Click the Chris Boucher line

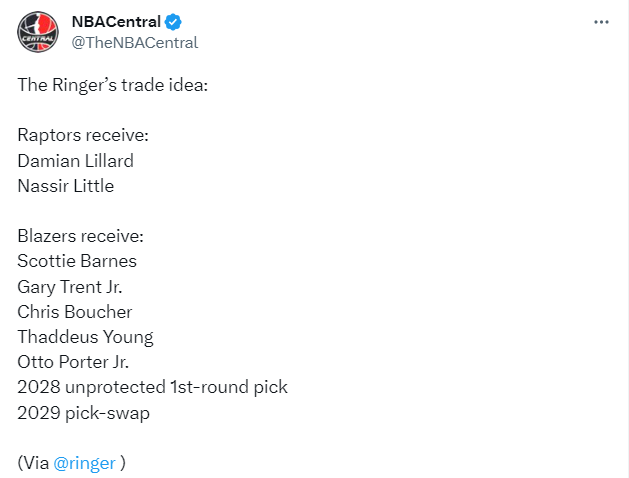point(75,312)
